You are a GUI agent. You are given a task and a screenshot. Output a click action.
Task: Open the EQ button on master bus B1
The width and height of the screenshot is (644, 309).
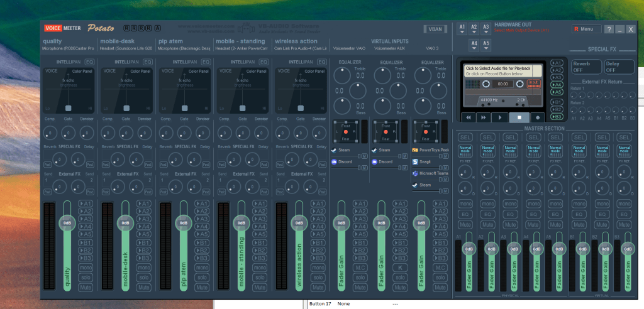(x=579, y=214)
